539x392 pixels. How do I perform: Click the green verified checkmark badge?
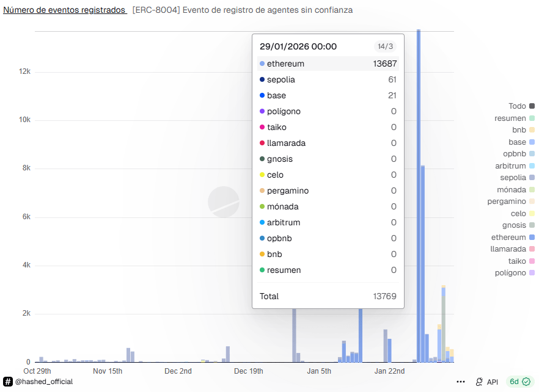(x=526, y=382)
